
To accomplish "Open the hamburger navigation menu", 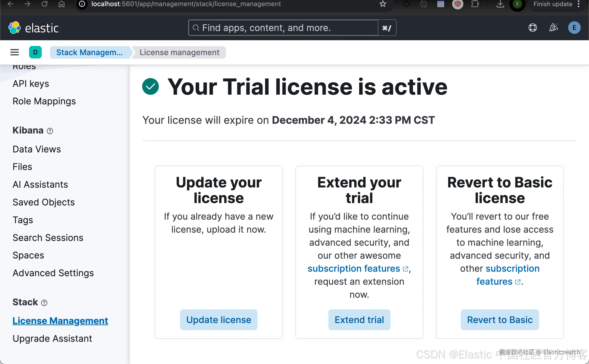I will click(14, 52).
